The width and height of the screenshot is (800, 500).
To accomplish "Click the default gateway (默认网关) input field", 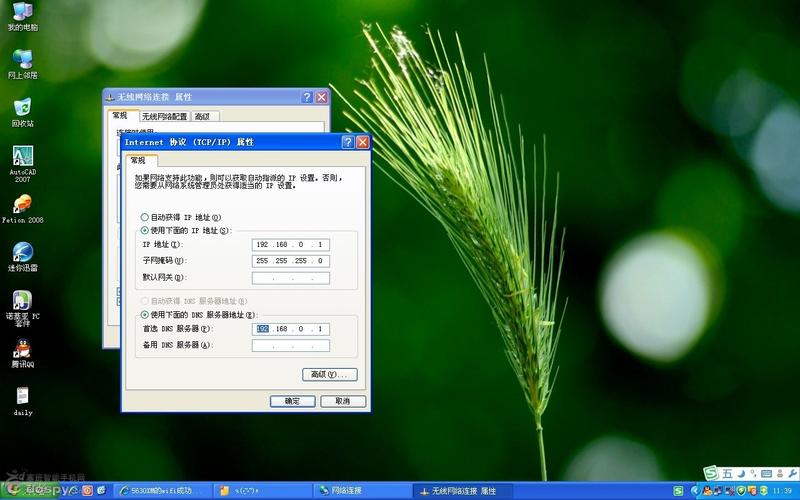I will (291, 278).
